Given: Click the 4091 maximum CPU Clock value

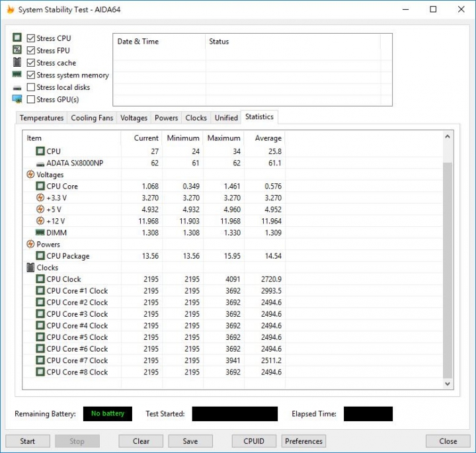Looking at the screenshot, I should [x=233, y=279].
